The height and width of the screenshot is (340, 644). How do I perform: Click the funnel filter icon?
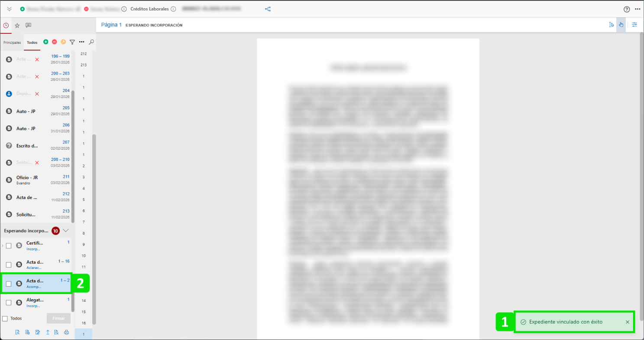[72, 42]
